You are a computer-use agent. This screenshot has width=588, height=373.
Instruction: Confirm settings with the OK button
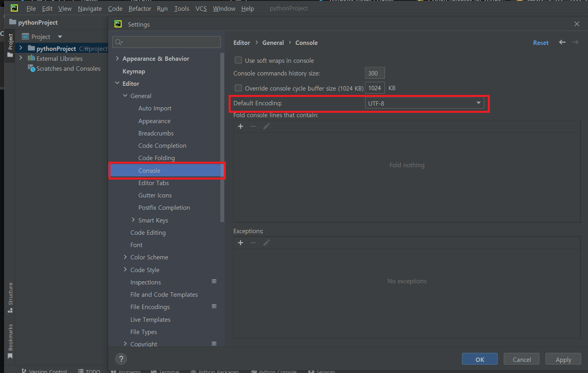point(479,359)
